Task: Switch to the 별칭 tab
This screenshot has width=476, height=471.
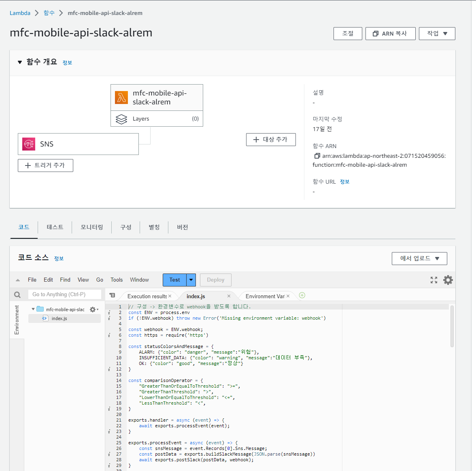Action: (x=154, y=227)
